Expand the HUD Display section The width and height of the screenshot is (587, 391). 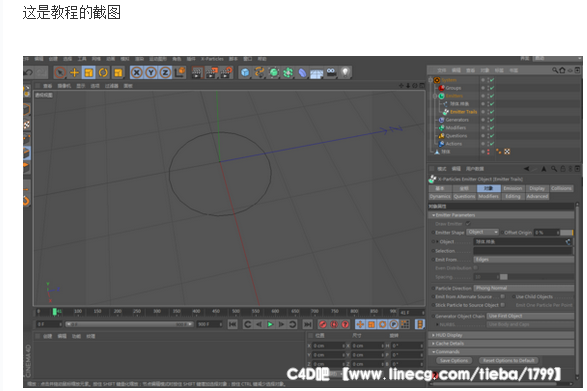tap(501, 335)
